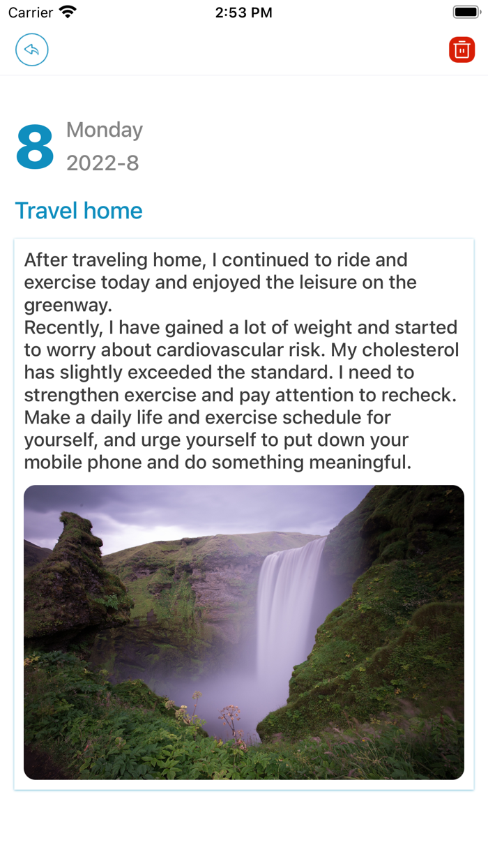Click the "Travel home" entry title
This screenshot has width=488, height=868.
coord(79,211)
